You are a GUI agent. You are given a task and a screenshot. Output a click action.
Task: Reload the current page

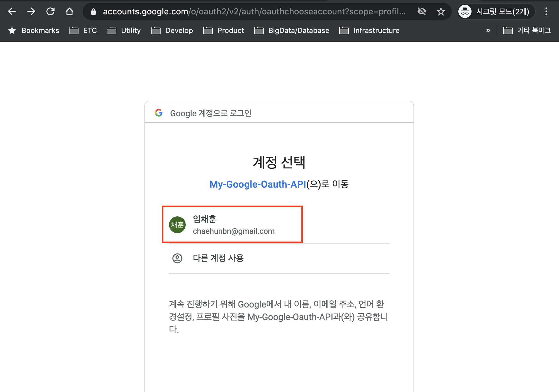[x=50, y=11]
